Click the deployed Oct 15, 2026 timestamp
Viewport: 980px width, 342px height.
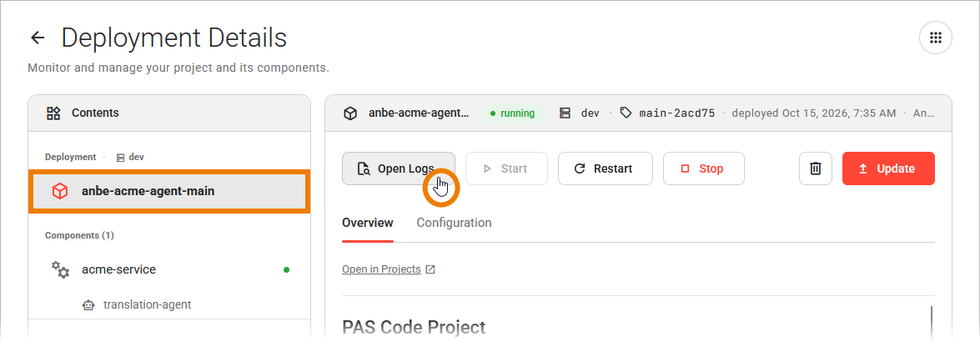(x=813, y=113)
